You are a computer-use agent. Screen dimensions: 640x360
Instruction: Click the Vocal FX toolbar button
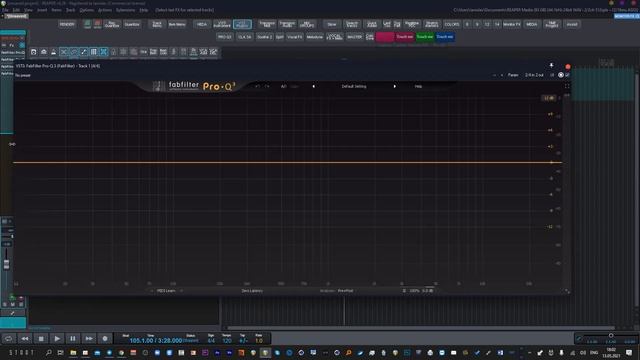pos(295,37)
